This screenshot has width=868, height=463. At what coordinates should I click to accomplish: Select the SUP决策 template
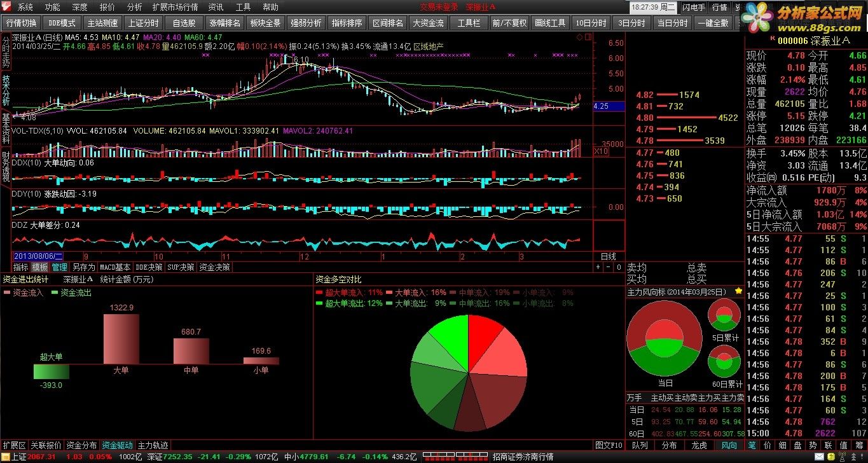pos(181,267)
